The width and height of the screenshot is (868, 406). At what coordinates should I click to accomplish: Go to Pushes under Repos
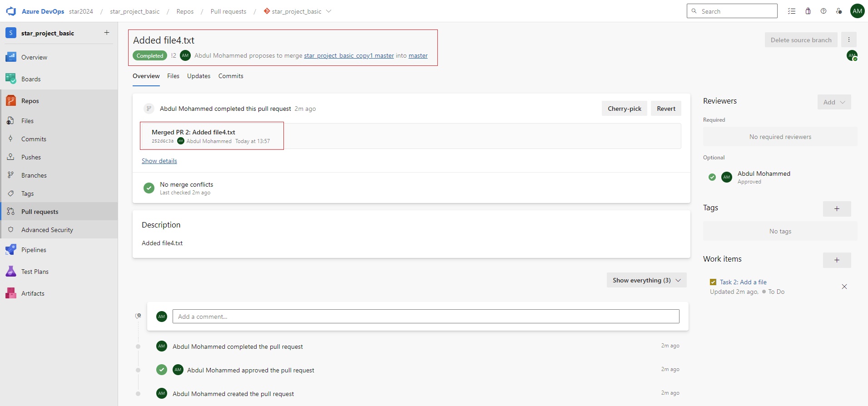pyautogui.click(x=59, y=157)
